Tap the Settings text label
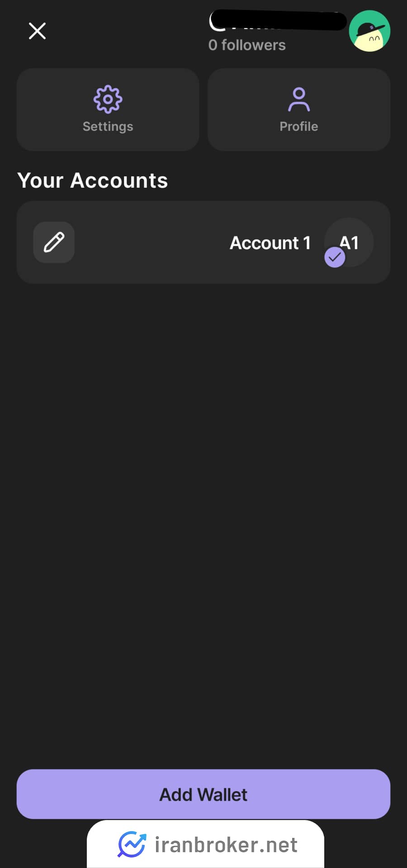The image size is (407, 868). (108, 127)
